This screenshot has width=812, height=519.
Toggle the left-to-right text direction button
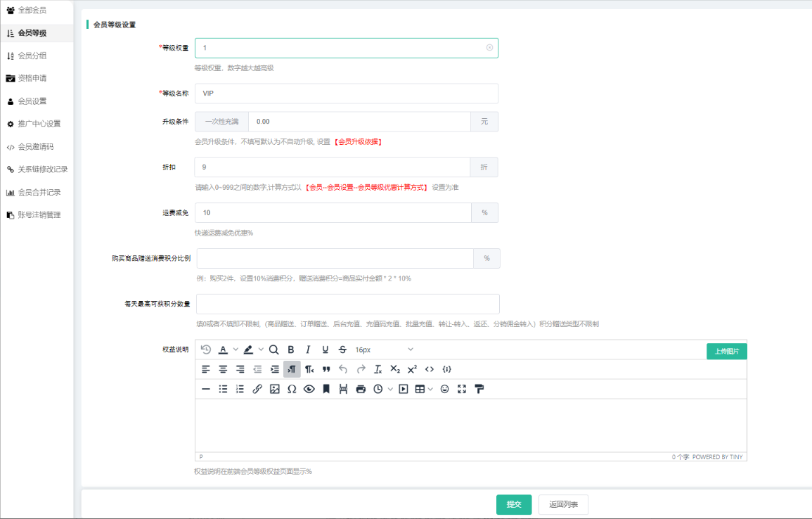[292, 369]
